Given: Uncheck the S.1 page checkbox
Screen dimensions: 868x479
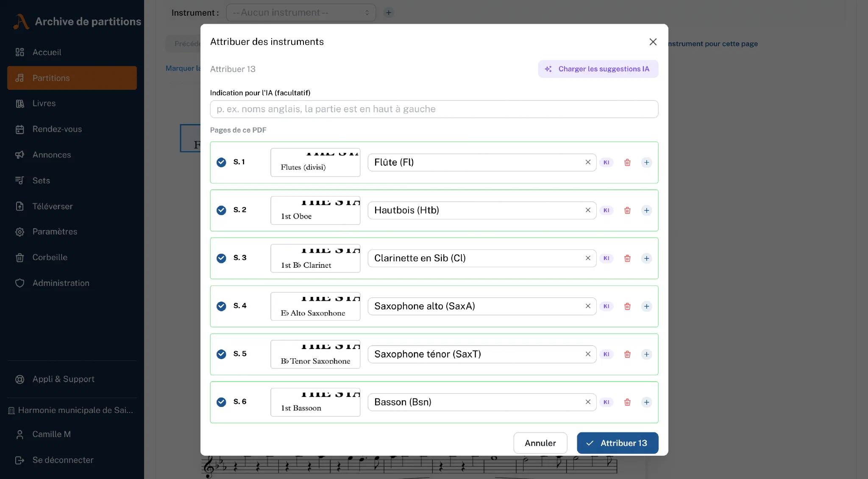Looking at the screenshot, I should [221, 162].
